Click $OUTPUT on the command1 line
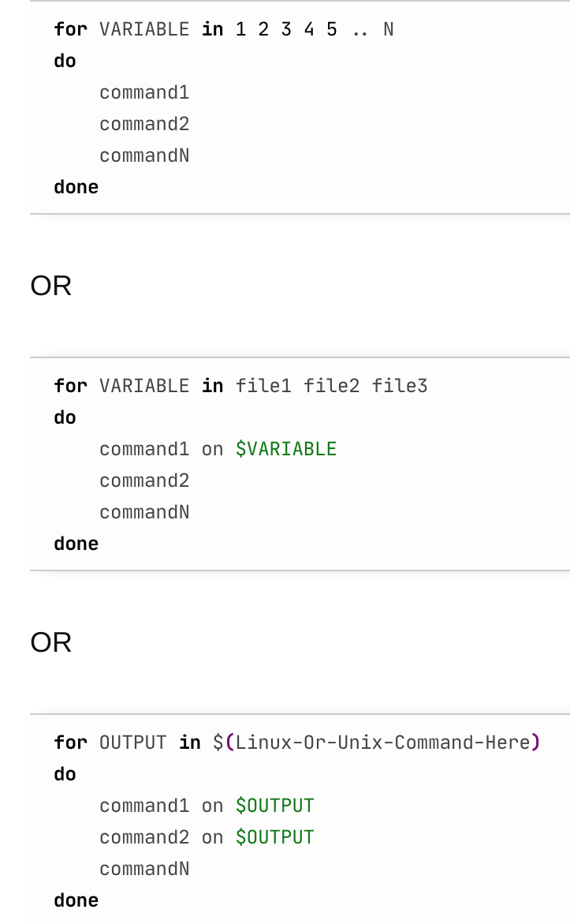Viewport: 570px width, 924px height. click(275, 806)
